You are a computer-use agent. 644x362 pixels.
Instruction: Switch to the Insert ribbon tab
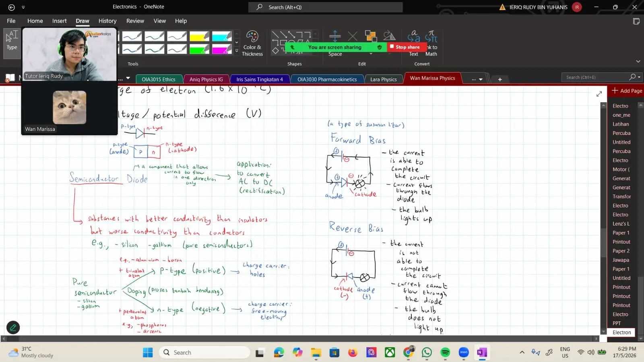[59, 21]
